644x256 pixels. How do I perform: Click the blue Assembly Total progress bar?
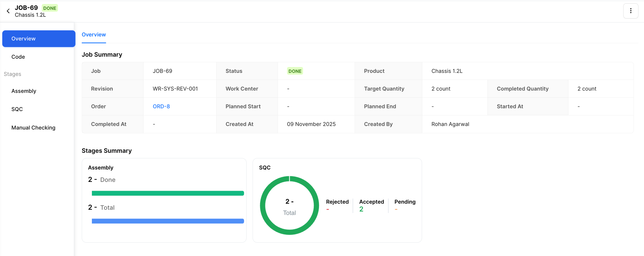pos(168,221)
